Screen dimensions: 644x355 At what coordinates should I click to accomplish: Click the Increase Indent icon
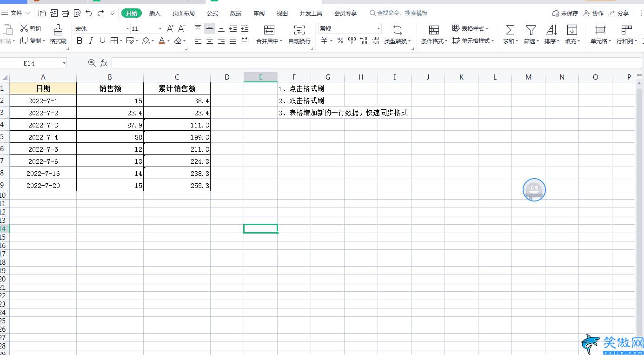(245, 29)
